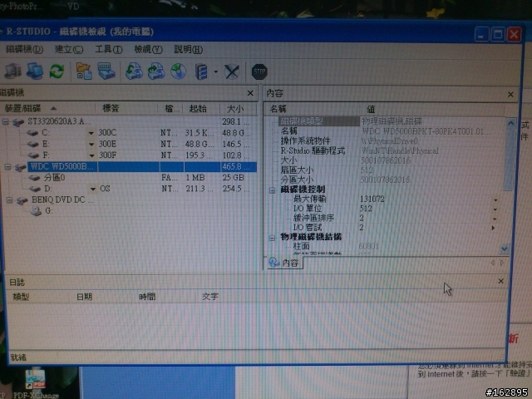Collapse the BENQ DVD DC tree node
This screenshot has width=532, height=399.
coord(9,200)
